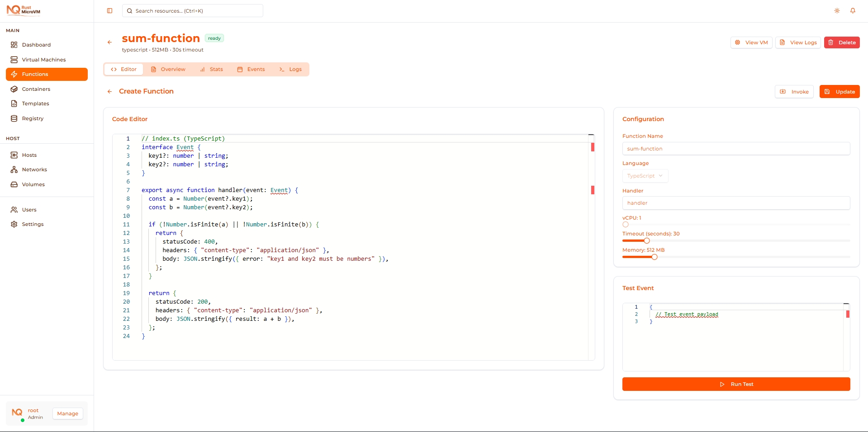Click the Search resources field

(x=192, y=10)
